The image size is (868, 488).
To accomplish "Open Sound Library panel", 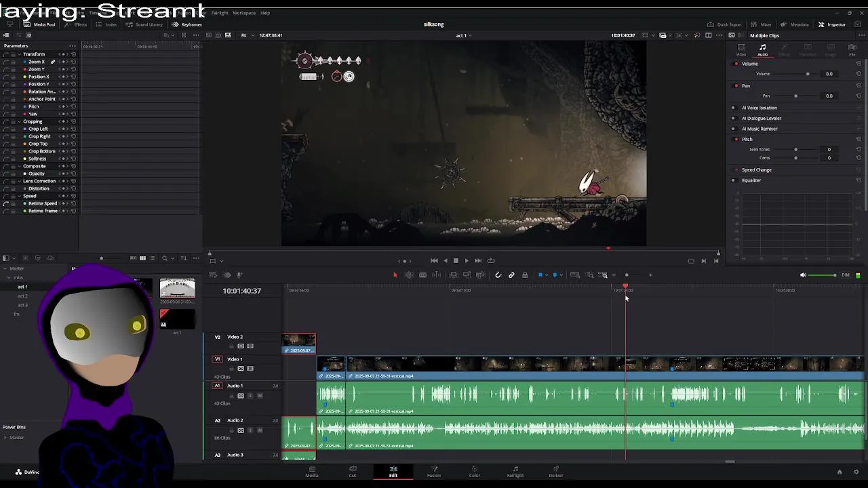I will pos(144,24).
